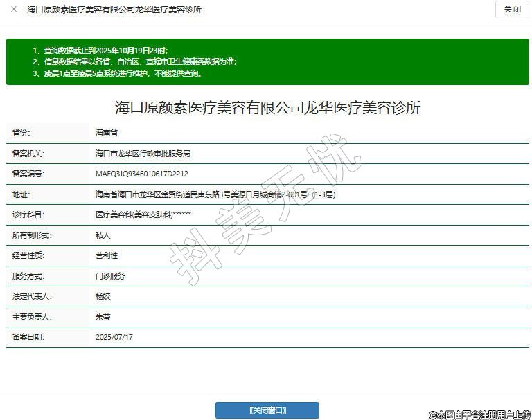Select the service mode value 门诊服务
This screenshot has width=532, height=420.
[x=110, y=276]
